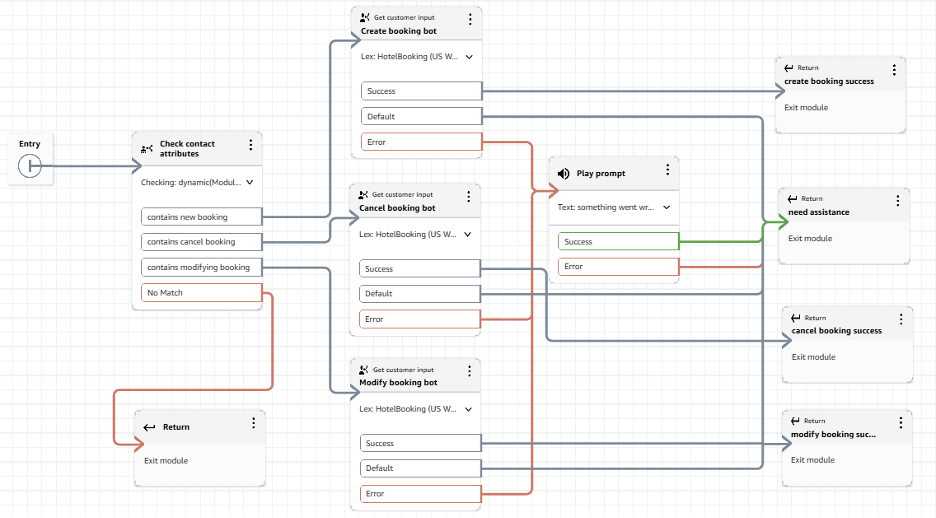Click the Success output on Play prompt
The image size is (936, 518).
coord(618,241)
